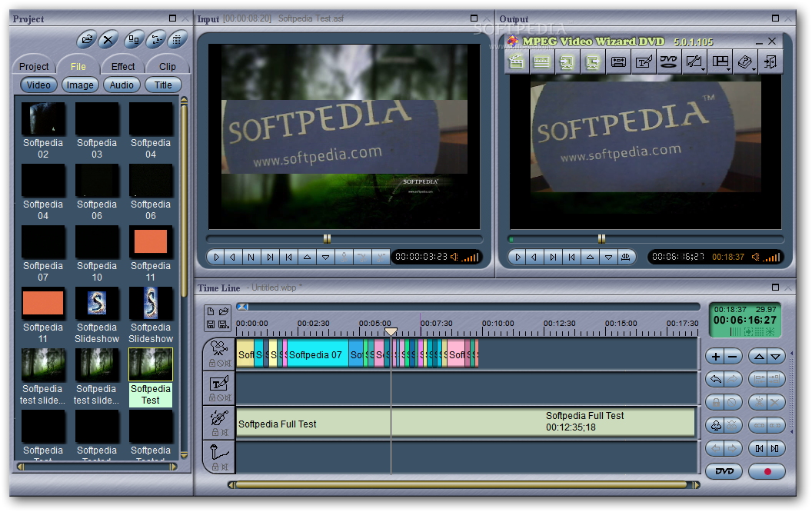Image resolution: width=812 pixels, height=512 pixels.
Task: Click the timeline playhead marker
Action: point(391,331)
